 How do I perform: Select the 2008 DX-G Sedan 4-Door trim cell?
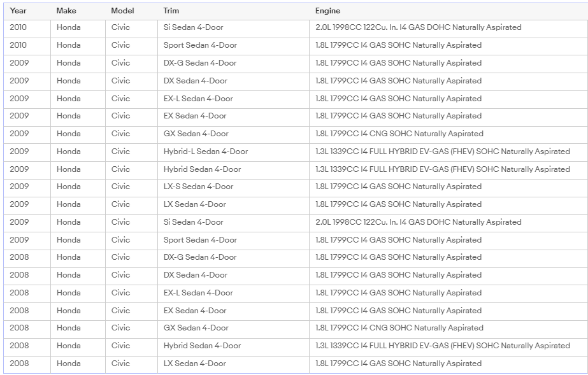tap(200, 257)
